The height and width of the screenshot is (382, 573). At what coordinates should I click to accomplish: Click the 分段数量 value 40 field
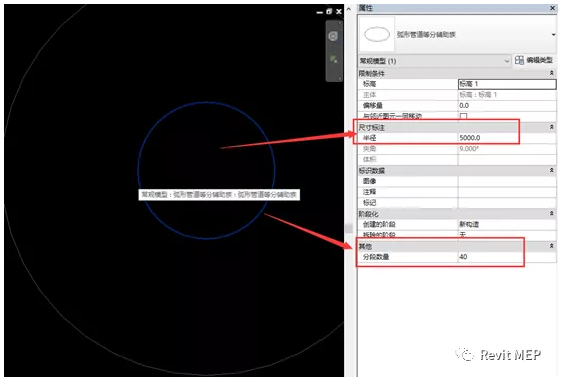[x=507, y=257]
